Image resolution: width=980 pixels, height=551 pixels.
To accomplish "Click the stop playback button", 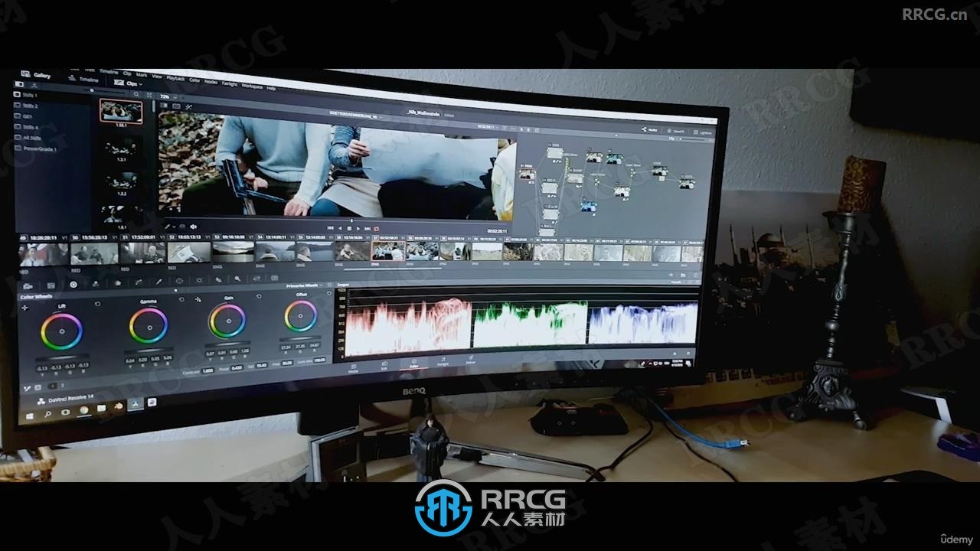I will 349,228.
